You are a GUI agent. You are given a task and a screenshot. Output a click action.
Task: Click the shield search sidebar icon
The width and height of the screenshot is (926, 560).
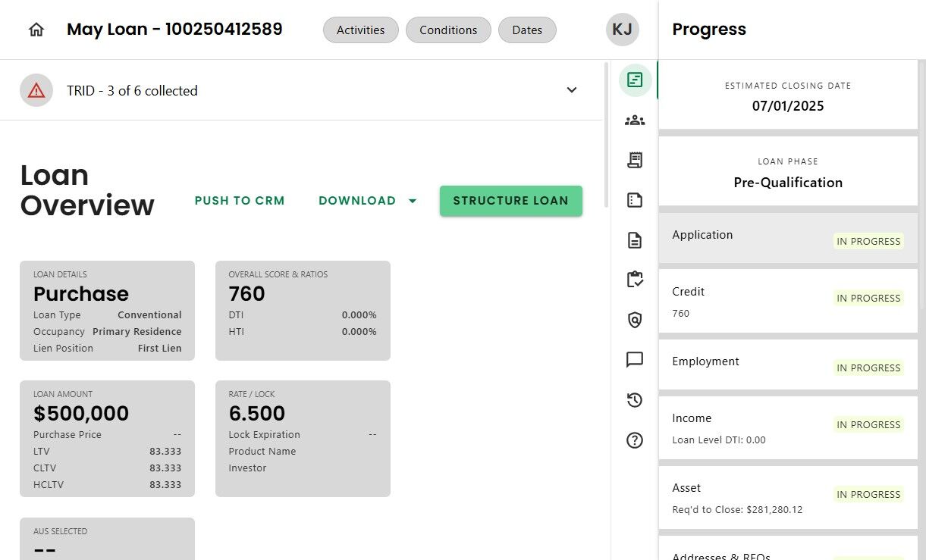[x=635, y=321]
